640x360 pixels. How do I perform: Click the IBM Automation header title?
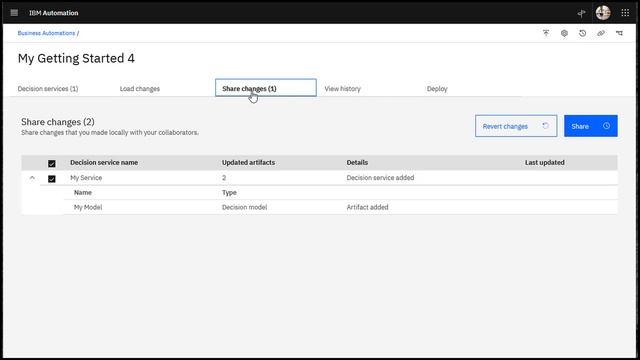point(53,13)
